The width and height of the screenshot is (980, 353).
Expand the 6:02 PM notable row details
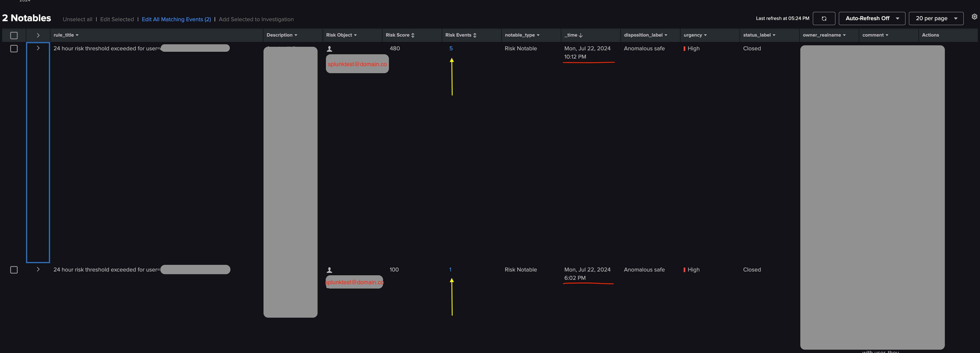(x=38, y=269)
